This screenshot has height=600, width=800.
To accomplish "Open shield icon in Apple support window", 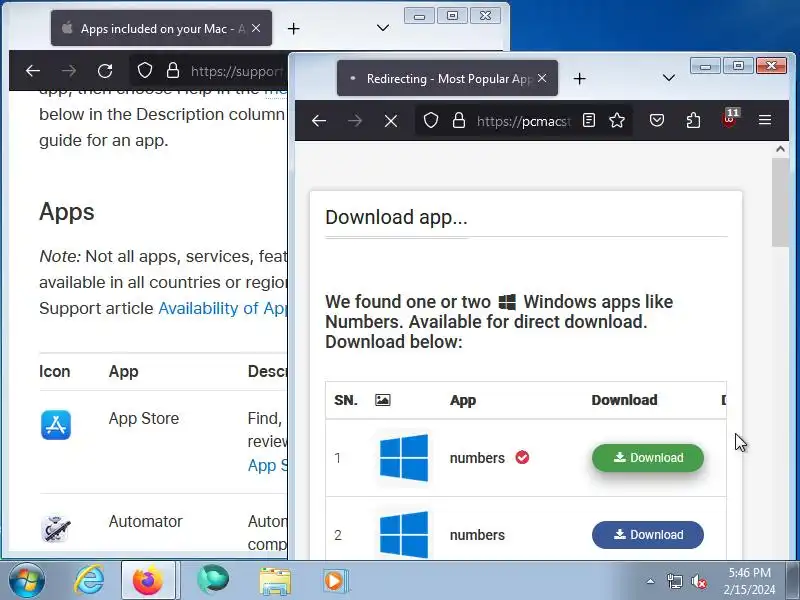I will [x=145, y=70].
